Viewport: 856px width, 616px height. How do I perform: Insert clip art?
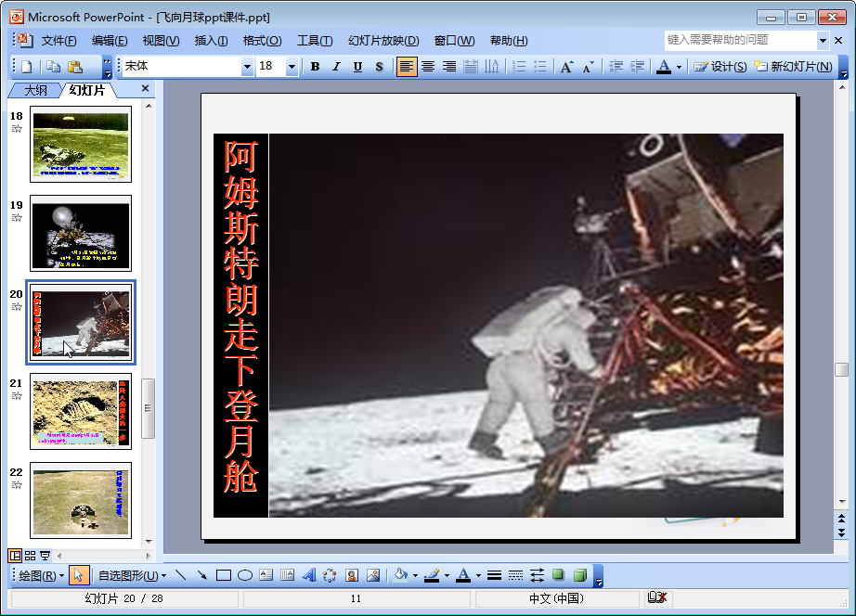tap(352, 575)
